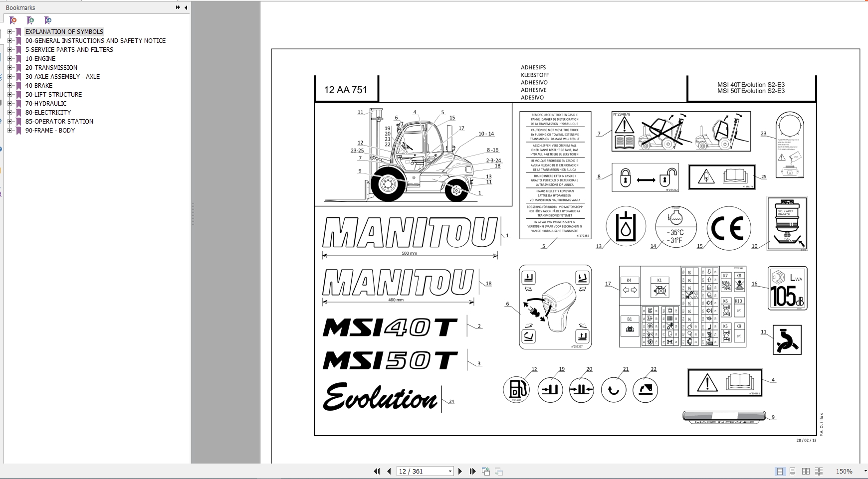The image size is (868, 479).
Task: Click the forklift location diagram
Action: pyautogui.click(x=413, y=154)
